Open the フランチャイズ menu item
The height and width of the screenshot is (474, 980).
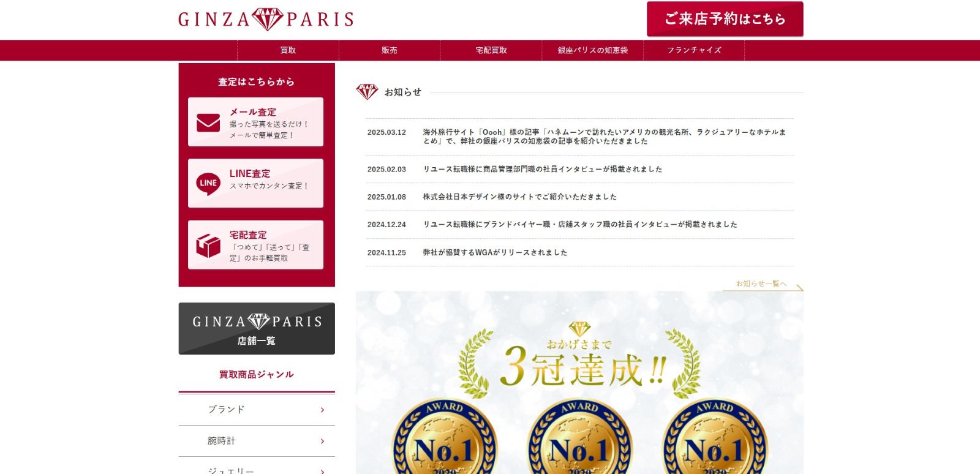pos(694,50)
